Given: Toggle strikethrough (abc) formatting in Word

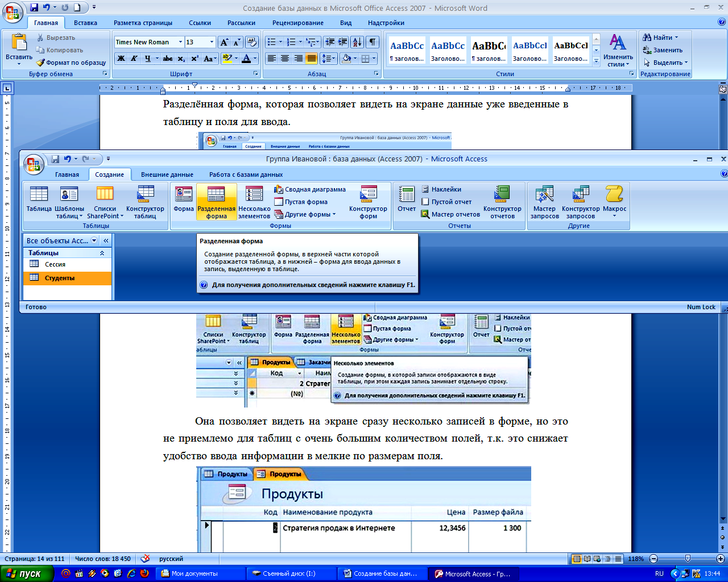Looking at the screenshot, I should pos(168,58).
